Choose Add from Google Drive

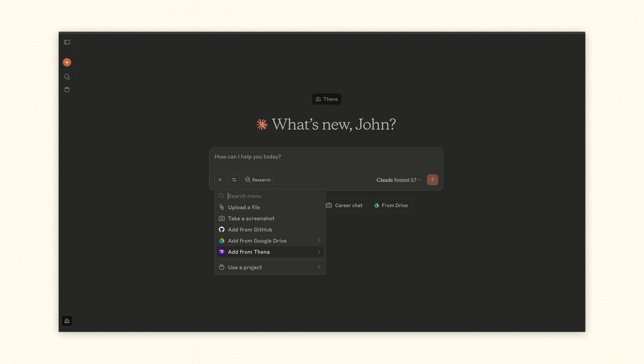(x=270, y=241)
